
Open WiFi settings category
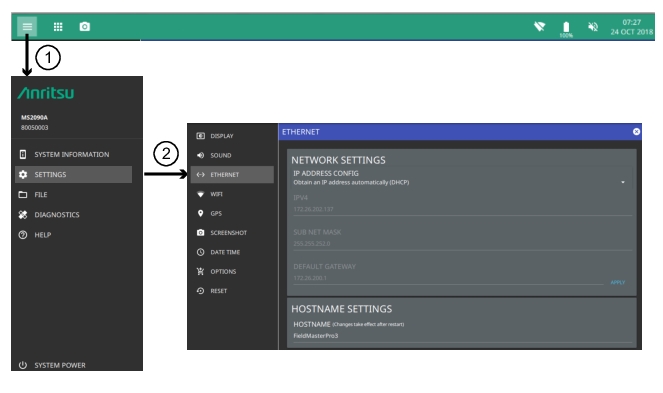232,194
